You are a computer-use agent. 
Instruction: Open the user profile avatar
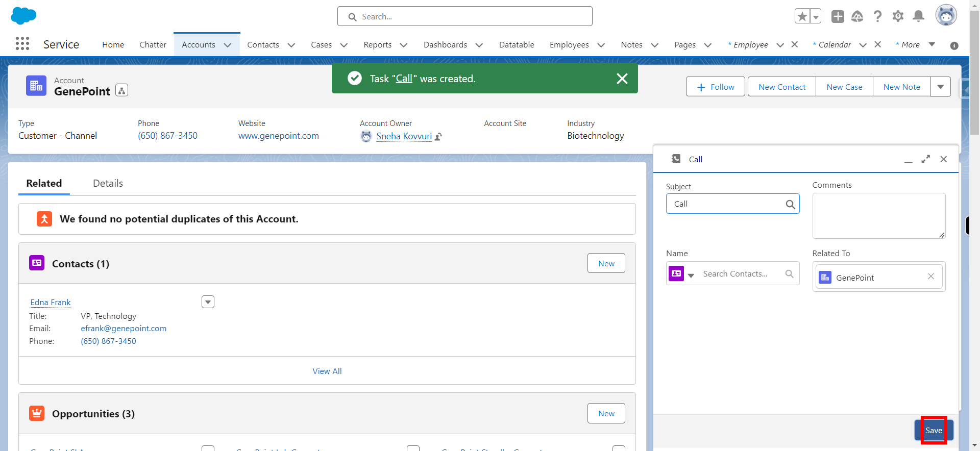pos(946,15)
